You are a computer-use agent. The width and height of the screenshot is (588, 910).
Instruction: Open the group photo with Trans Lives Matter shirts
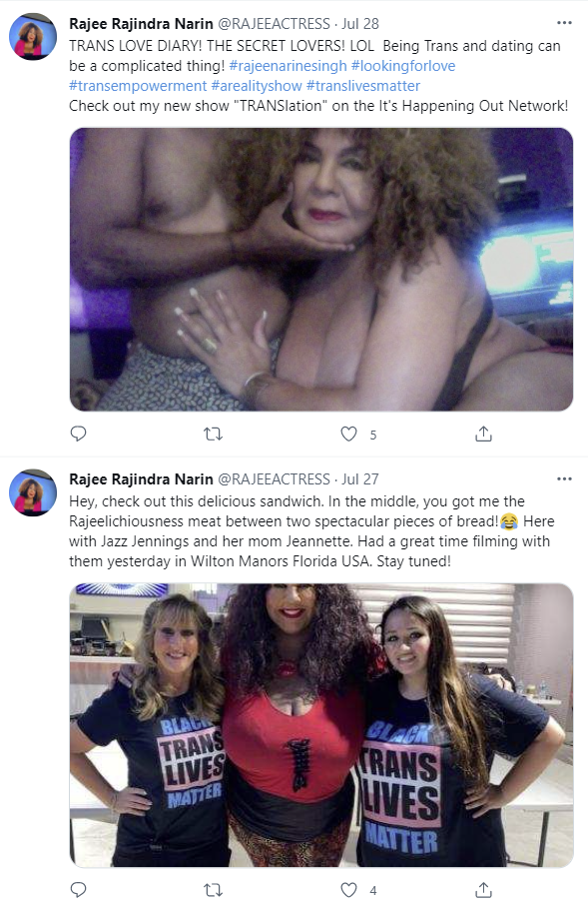321,725
